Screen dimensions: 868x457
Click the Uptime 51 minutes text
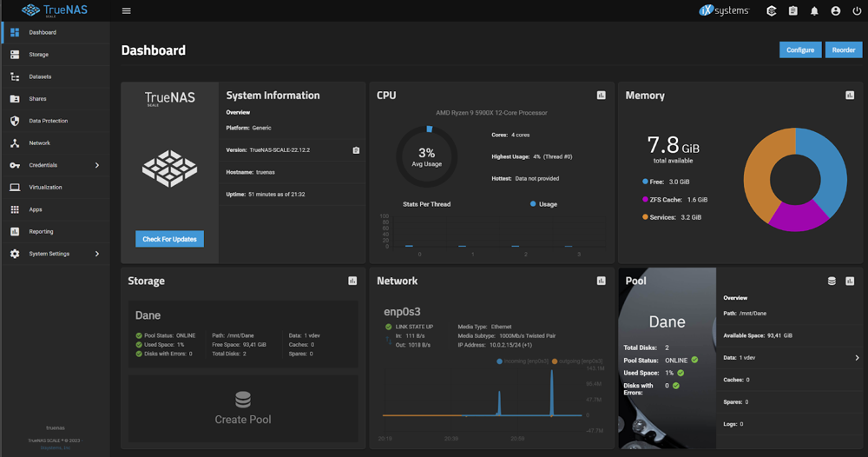(x=266, y=195)
